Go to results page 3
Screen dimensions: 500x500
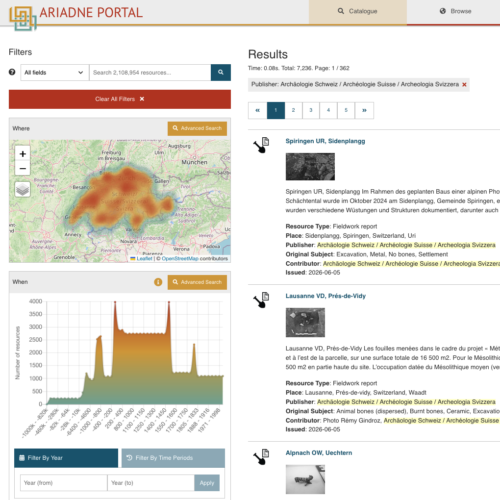coord(311,110)
